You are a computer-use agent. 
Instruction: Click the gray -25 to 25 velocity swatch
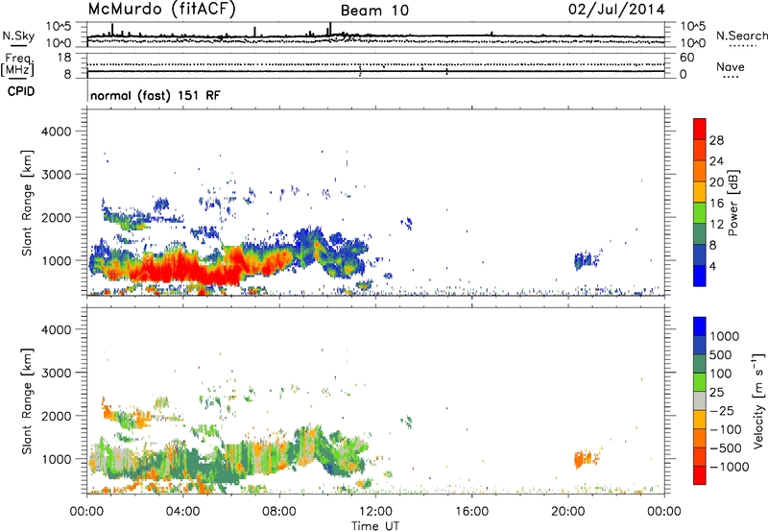click(x=700, y=400)
